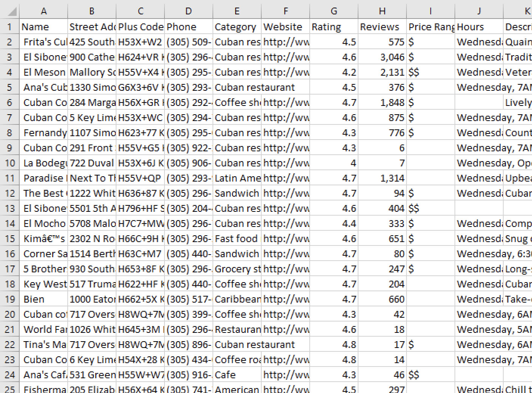Click website link in row 15

[285, 239]
